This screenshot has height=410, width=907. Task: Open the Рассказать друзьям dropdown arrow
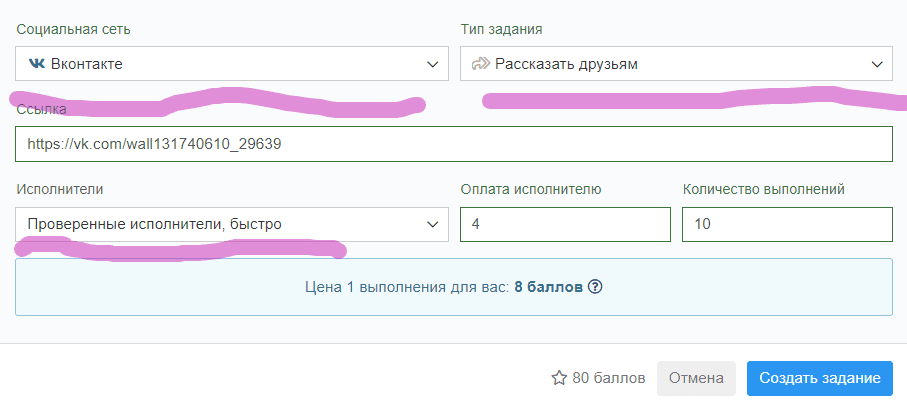[877, 64]
